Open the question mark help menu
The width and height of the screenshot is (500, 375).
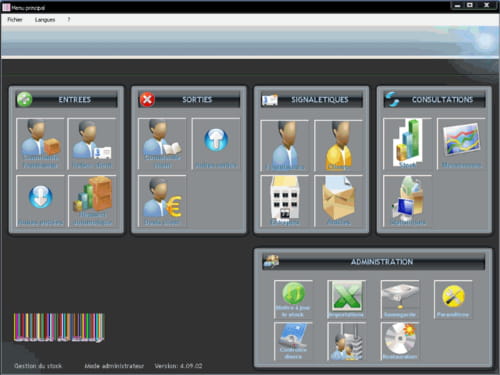coord(69,20)
